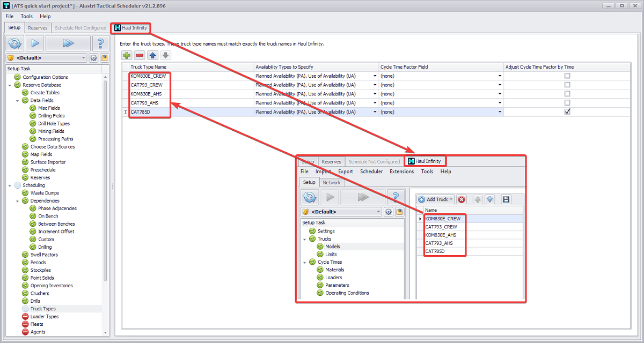
Task: Click fast-forward icon in inset Haul Infinity panel
Action: click(363, 197)
